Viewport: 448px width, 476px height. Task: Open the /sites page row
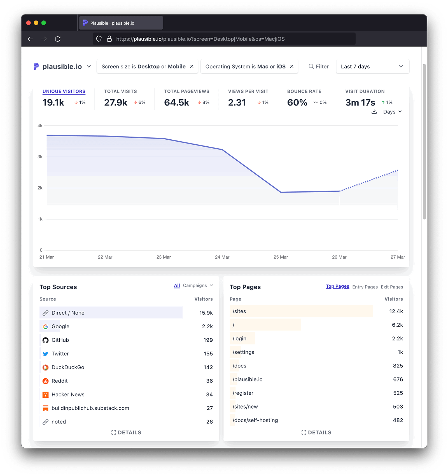239,311
